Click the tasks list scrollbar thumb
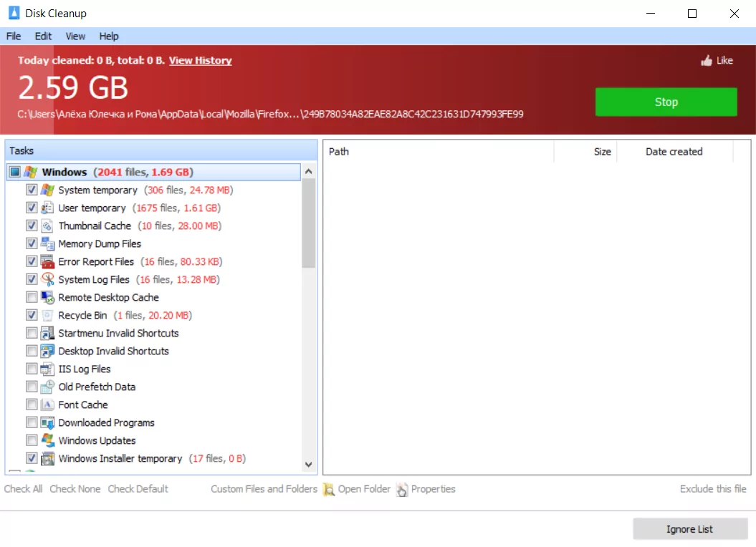Image resolution: width=756 pixels, height=547 pixels. click(309, 223)
